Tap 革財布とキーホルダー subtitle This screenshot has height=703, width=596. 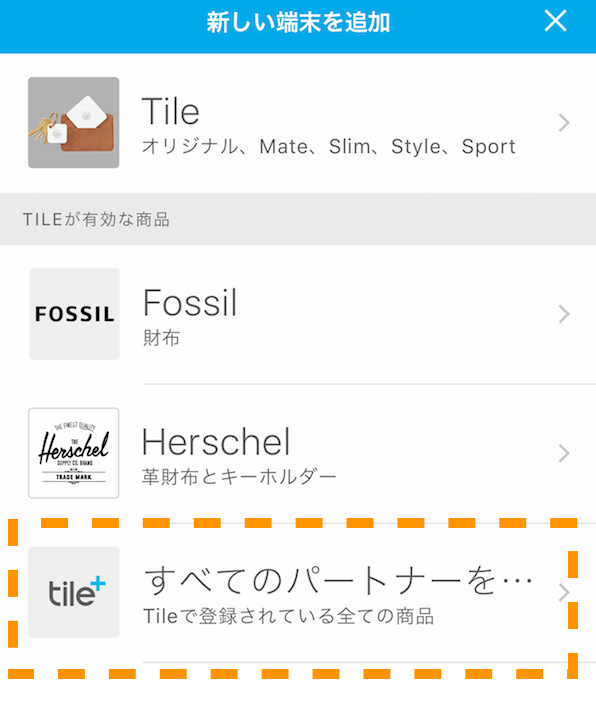(x=239, y=477)
